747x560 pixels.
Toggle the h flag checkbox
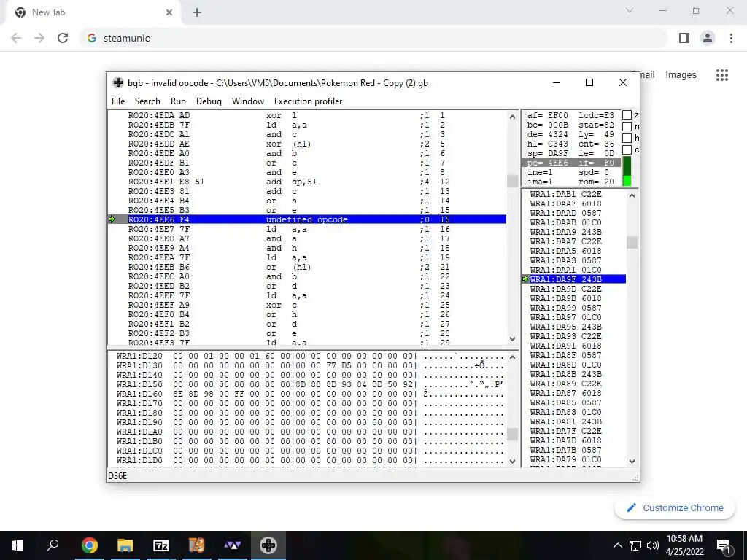[x=627, y=138]
